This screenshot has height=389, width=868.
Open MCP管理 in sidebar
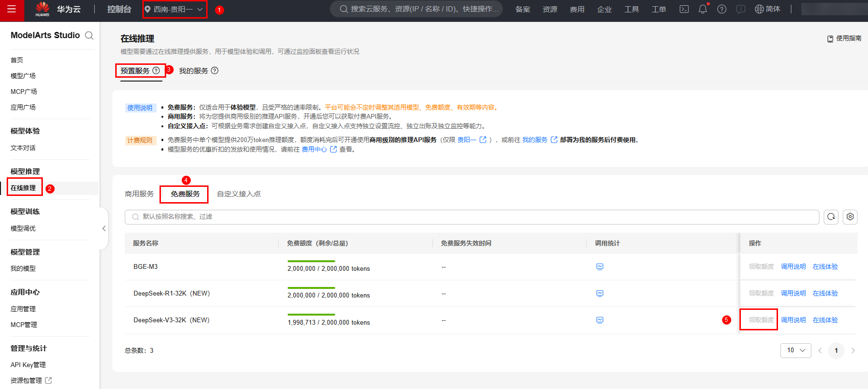click(x=24, y=325)
